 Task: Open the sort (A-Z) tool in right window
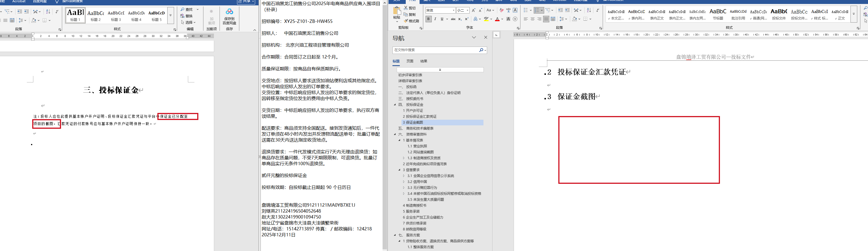(x=589, y=10)
